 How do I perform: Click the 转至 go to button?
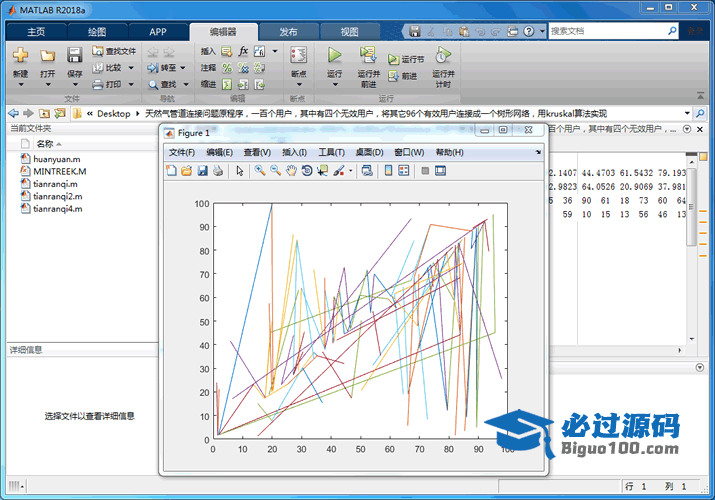[161, 68]
